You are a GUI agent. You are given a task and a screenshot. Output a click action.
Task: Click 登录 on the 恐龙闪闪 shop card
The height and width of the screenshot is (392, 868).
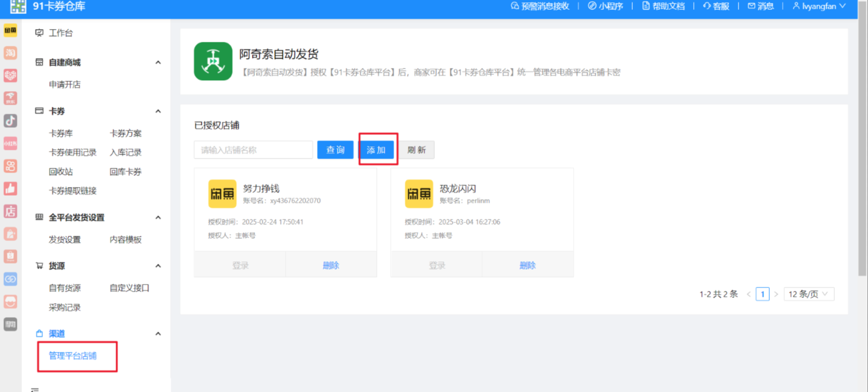pyautogui.click(x=437, y=265)
